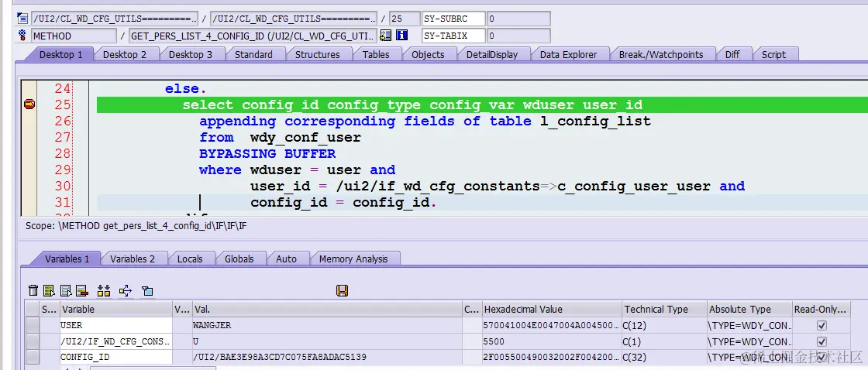868x370 pixels.
Task: Switch to the Variables 1 tab
Action: [x=67, y=259]
